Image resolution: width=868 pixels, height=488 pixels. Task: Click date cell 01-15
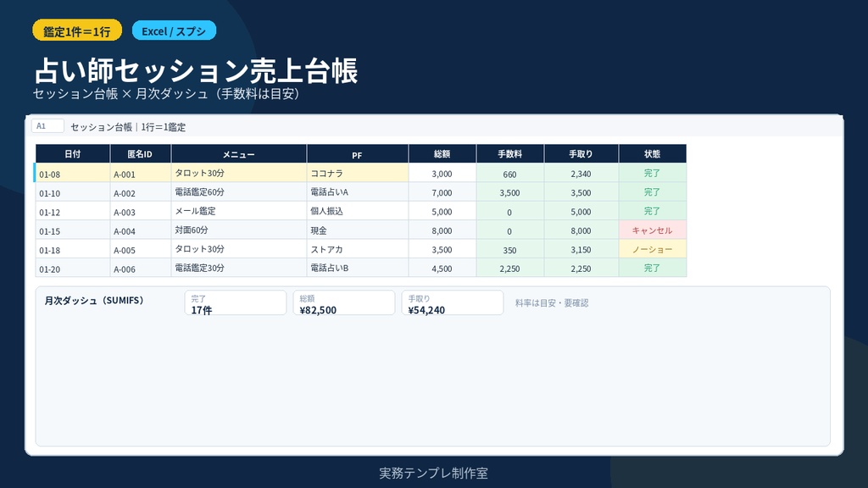73,230
